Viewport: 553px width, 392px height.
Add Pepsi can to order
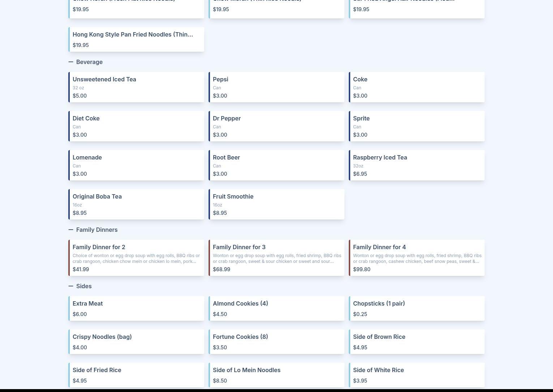click(x=276, y=87)
